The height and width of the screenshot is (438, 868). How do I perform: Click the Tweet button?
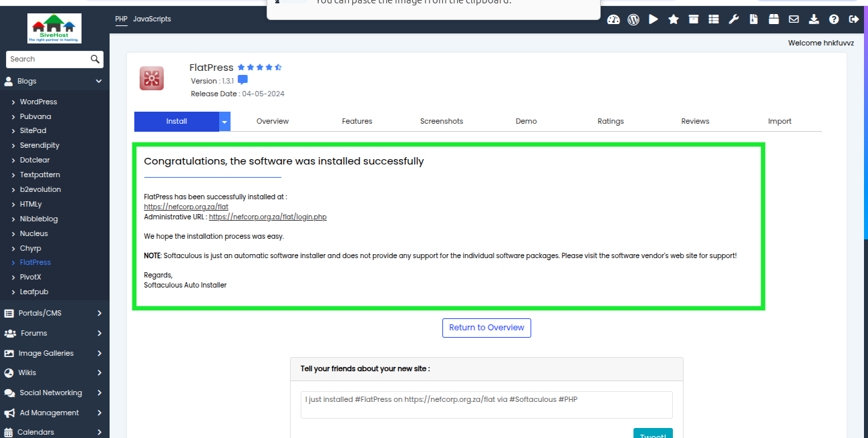(653, 433)
